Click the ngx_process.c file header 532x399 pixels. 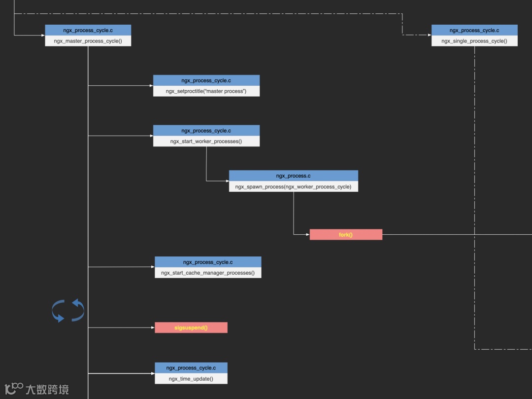point(294,176)
